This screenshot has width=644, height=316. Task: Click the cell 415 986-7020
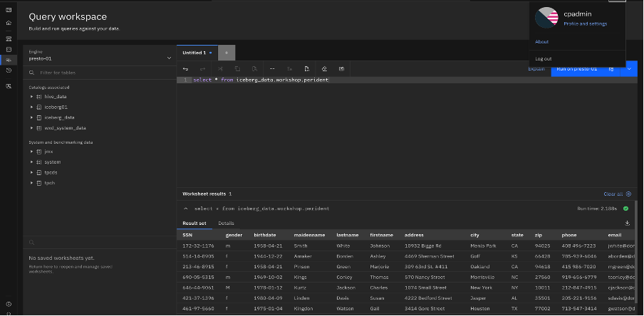tap(579, 267)
